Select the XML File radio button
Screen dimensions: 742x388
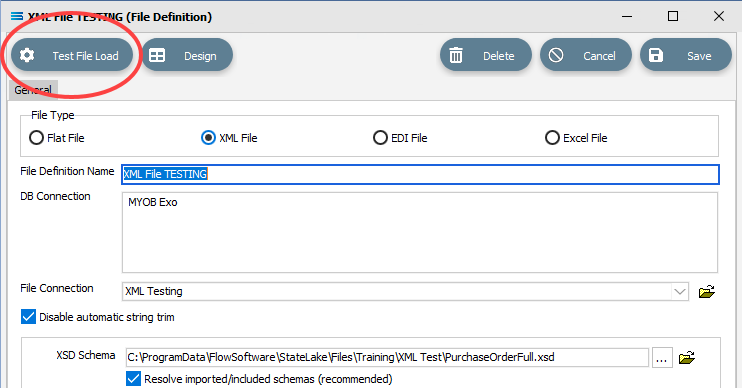click(208, 138)
